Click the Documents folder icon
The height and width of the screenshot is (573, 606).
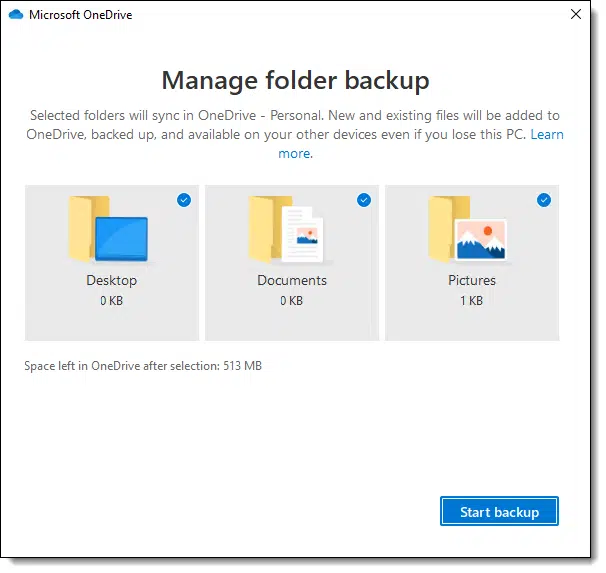pos(286,230)
